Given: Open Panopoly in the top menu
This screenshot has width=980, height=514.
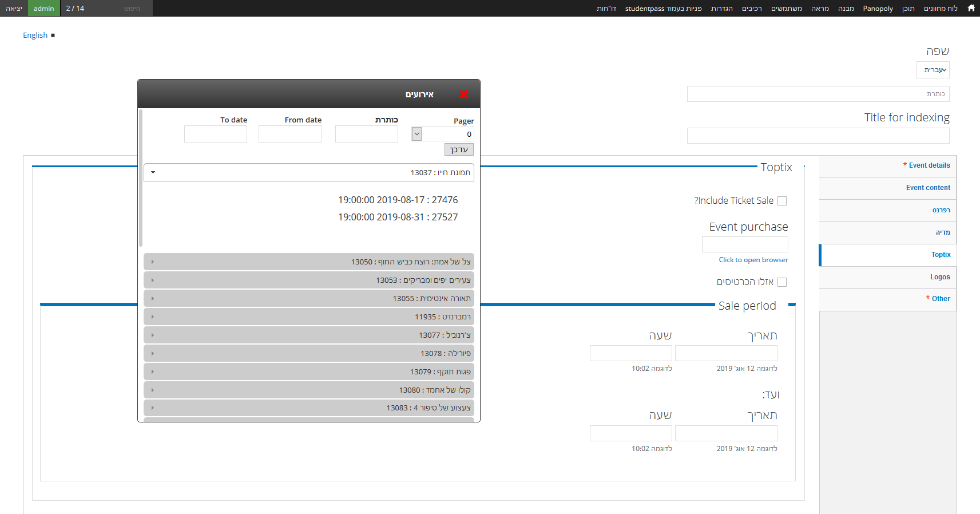Looking at the screenshot, I should pos(878,9).
